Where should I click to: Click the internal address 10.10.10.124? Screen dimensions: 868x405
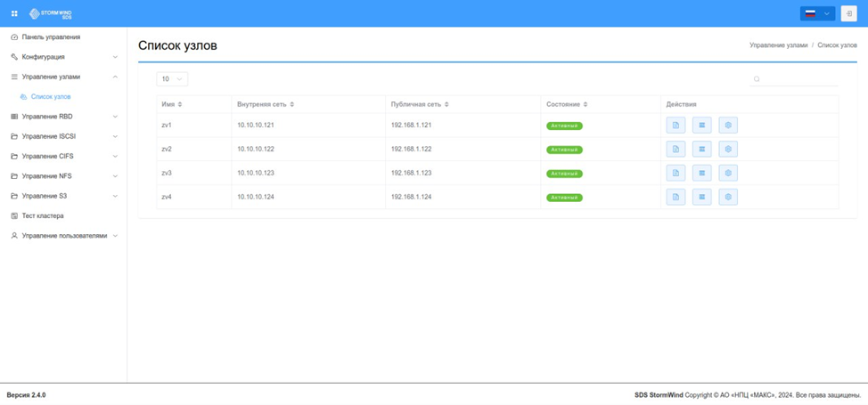[x=256, y=197]
